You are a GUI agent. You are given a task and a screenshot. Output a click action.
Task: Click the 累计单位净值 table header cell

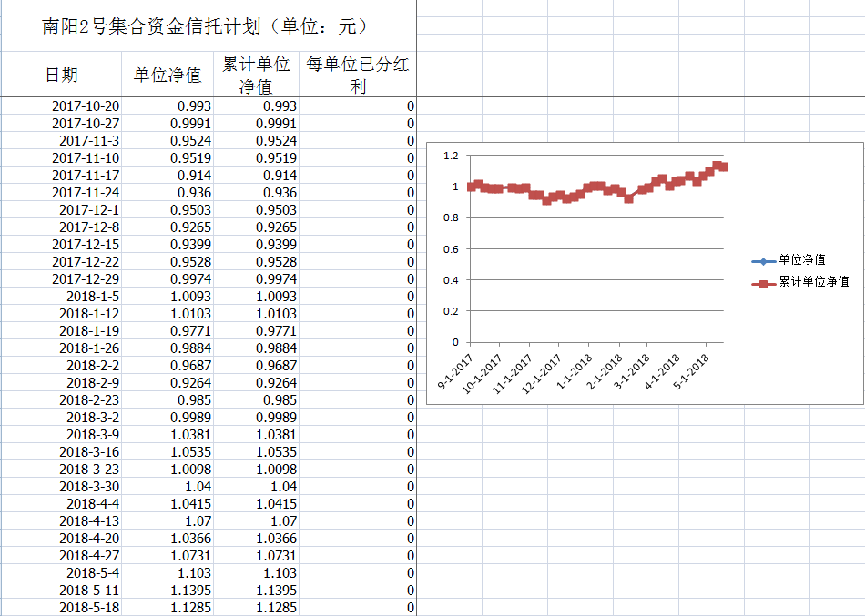(x=256, y=75)
